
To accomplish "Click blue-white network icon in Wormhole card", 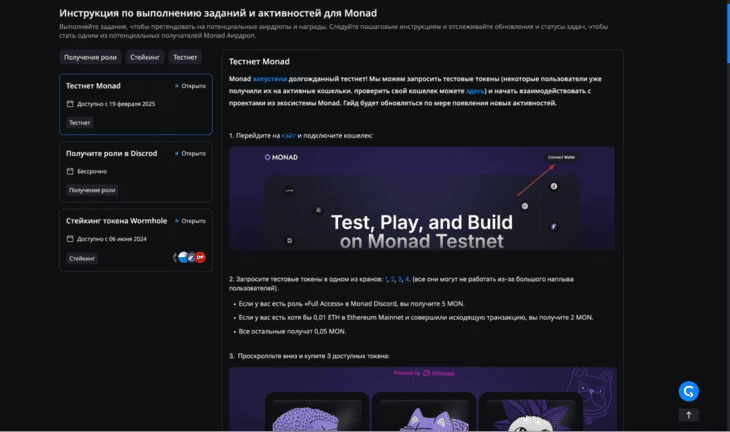I will pos(183,257).
